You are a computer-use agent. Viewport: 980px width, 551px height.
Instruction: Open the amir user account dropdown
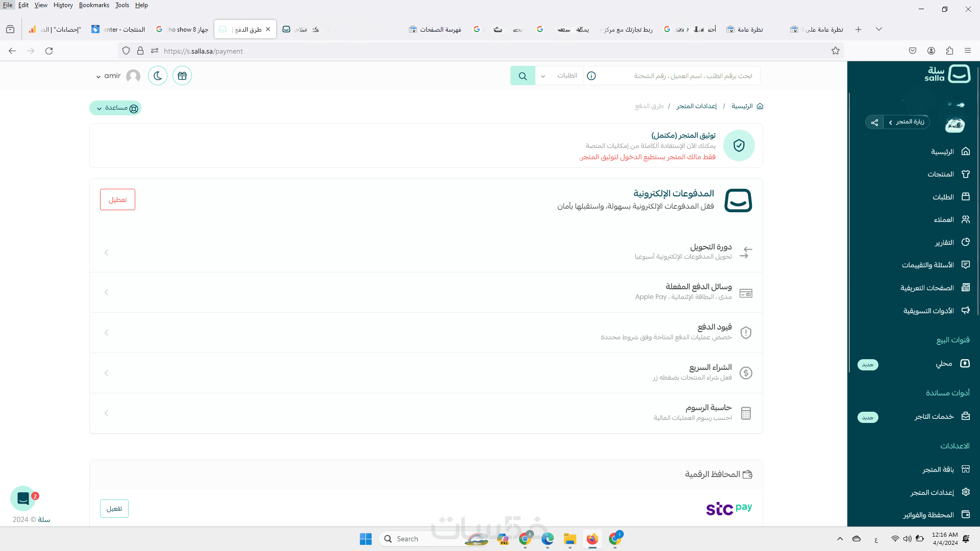118,76
